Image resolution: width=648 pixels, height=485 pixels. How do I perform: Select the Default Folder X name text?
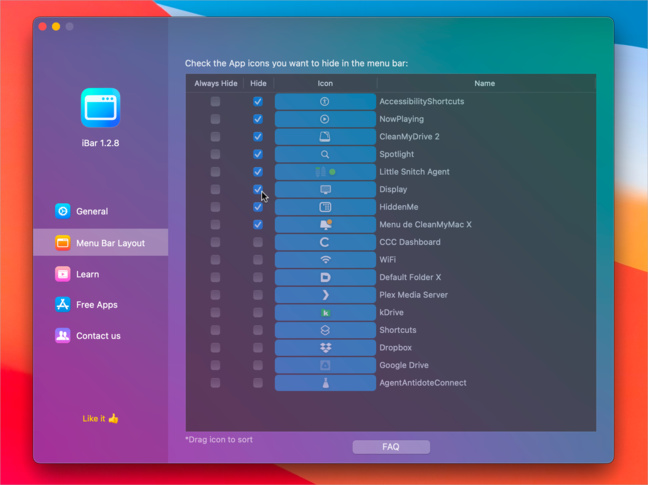(410, 277)
